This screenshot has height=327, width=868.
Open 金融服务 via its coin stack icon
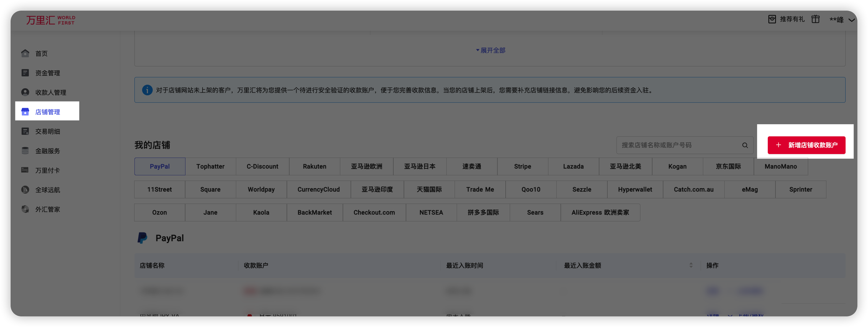[25, 151]
